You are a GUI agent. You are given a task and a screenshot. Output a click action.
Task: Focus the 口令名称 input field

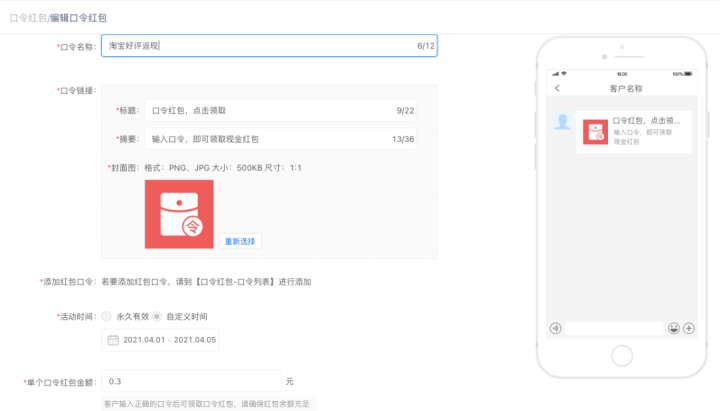pos(270,46)
